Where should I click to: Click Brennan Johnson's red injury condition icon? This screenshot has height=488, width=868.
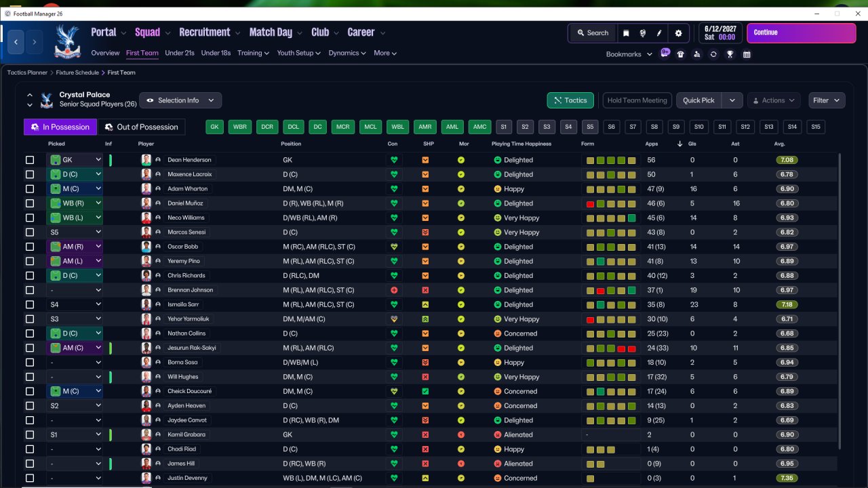coord(393,290)
